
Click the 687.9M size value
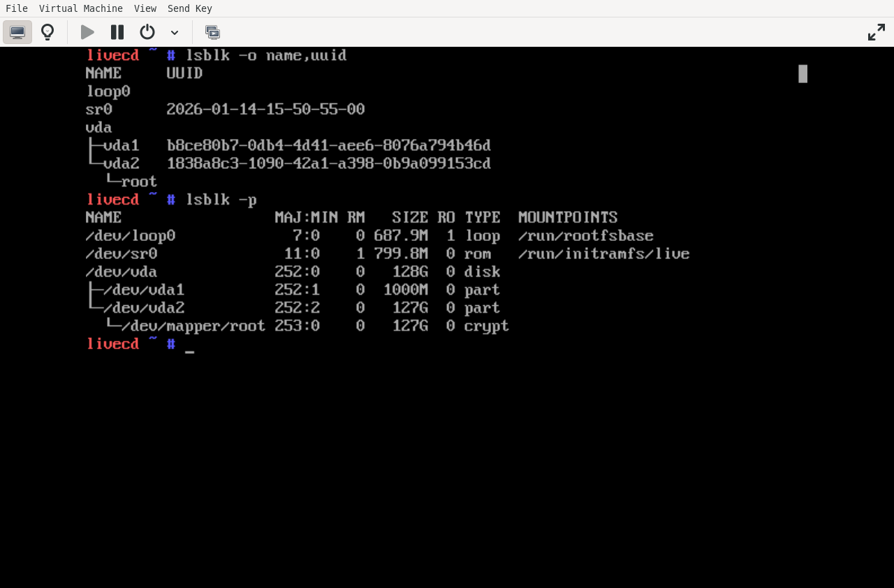coord(401,236)
